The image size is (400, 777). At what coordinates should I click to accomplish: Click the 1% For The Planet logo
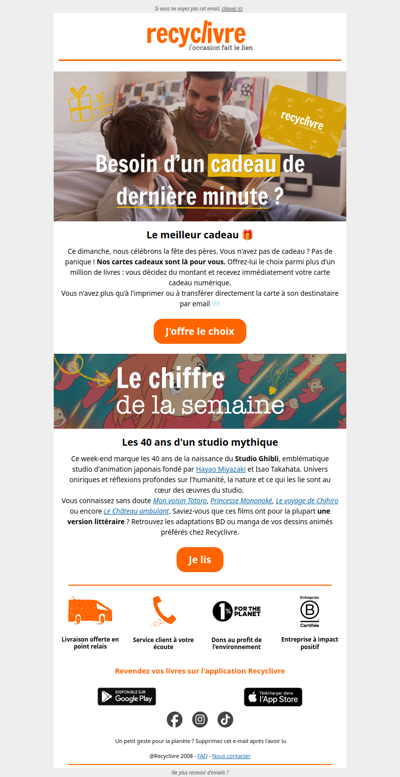(x=236, y=611)
